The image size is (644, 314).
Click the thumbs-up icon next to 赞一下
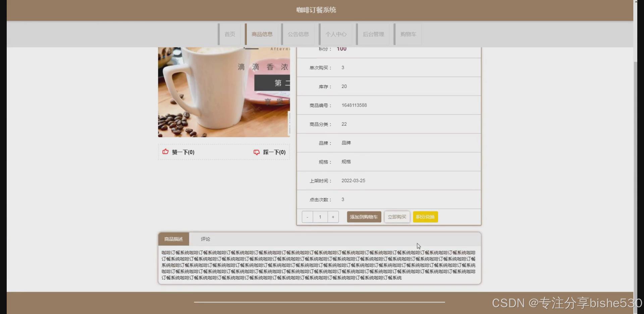tap(165, 152)
